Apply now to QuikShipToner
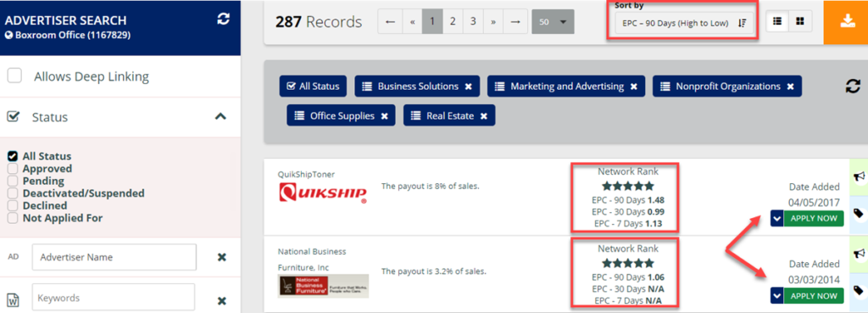This screenshot has width=868, height=313. pos(814,218)
